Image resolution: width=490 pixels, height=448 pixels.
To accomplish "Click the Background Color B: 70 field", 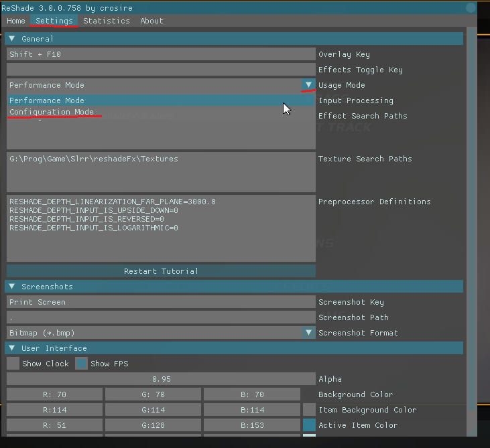I will pos(252,394).
